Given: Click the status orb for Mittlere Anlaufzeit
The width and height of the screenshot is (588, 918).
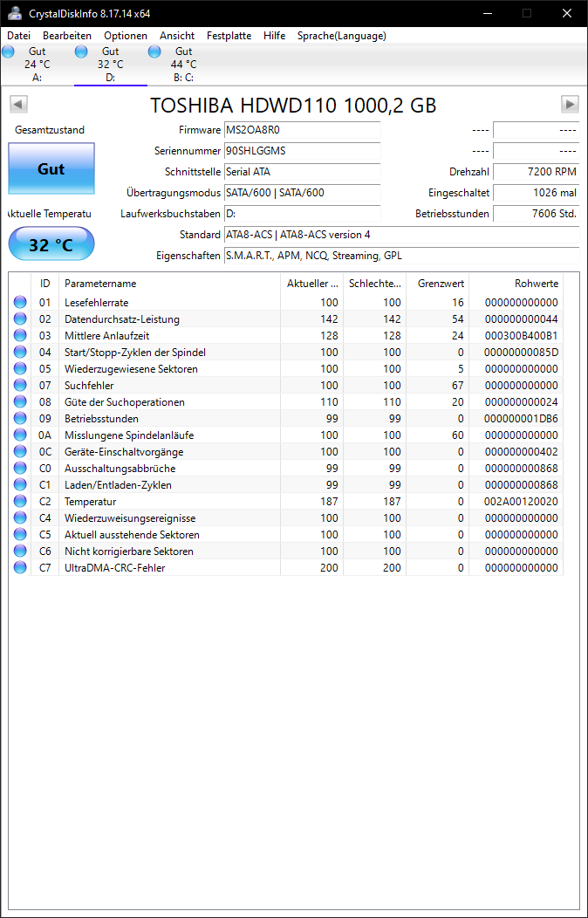Looking at the screenshot, I should coord(20,335).
